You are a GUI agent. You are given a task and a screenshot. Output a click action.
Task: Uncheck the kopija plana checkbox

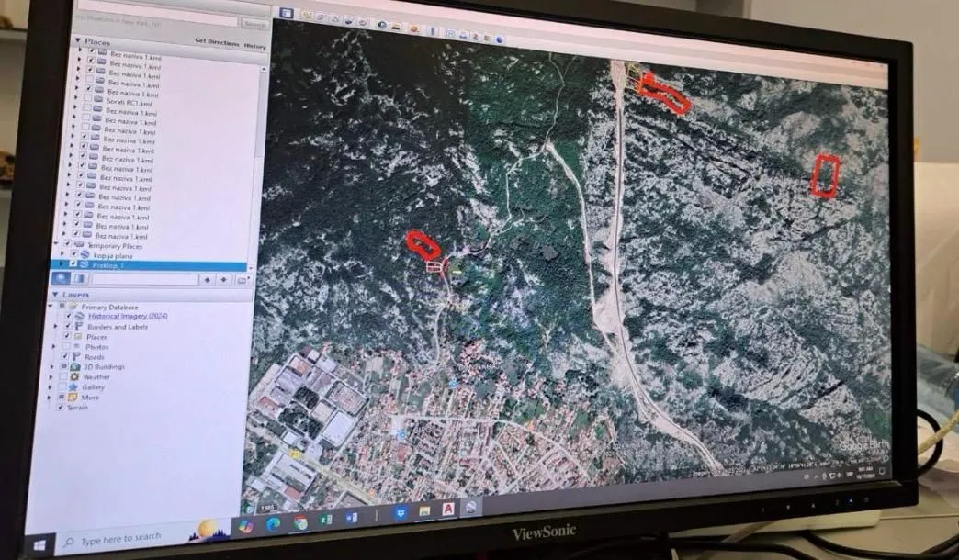(x=74, y=253)
